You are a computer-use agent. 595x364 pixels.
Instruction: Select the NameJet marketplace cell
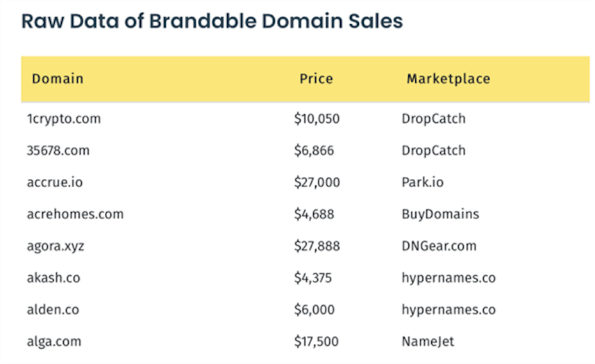(x=428, y=342)
